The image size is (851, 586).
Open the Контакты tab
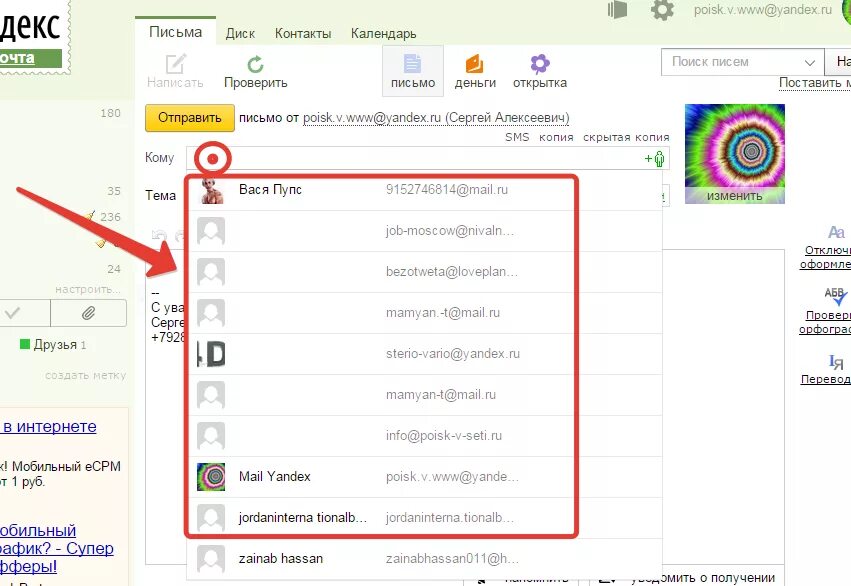(303, 34)
